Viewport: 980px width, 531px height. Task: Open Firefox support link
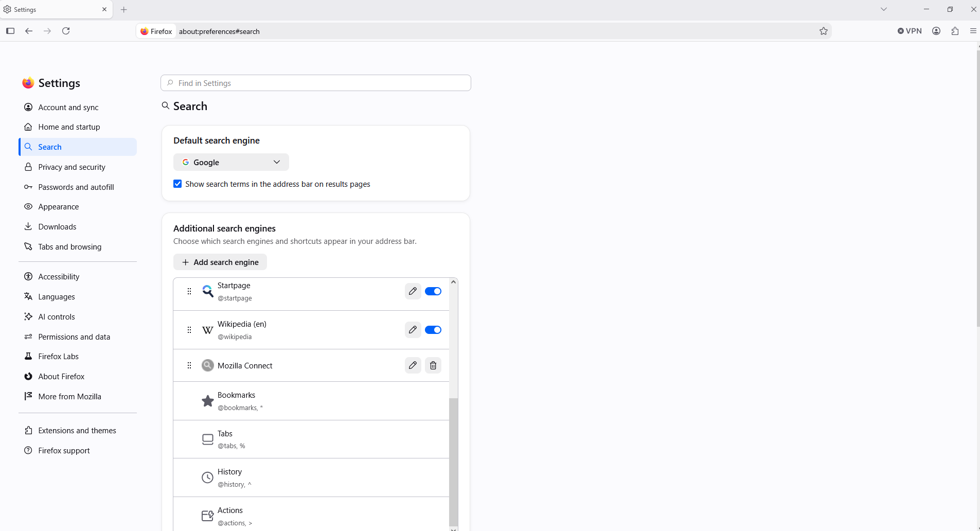point(78,451)
